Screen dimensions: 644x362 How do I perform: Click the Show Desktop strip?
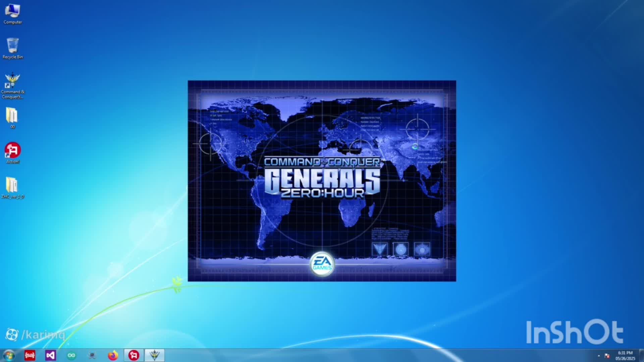[x=642, y=356]
